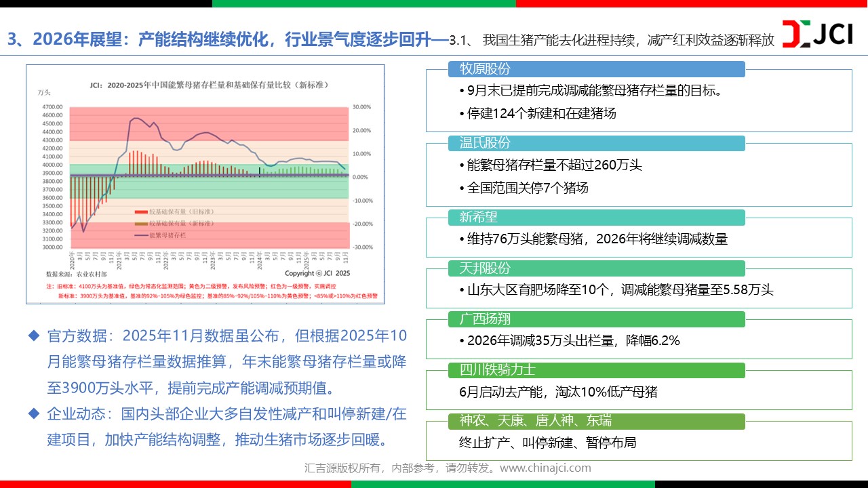
Task: Click the 全国范围关停7个猪场 bullet text
Action: click(528, 188)
